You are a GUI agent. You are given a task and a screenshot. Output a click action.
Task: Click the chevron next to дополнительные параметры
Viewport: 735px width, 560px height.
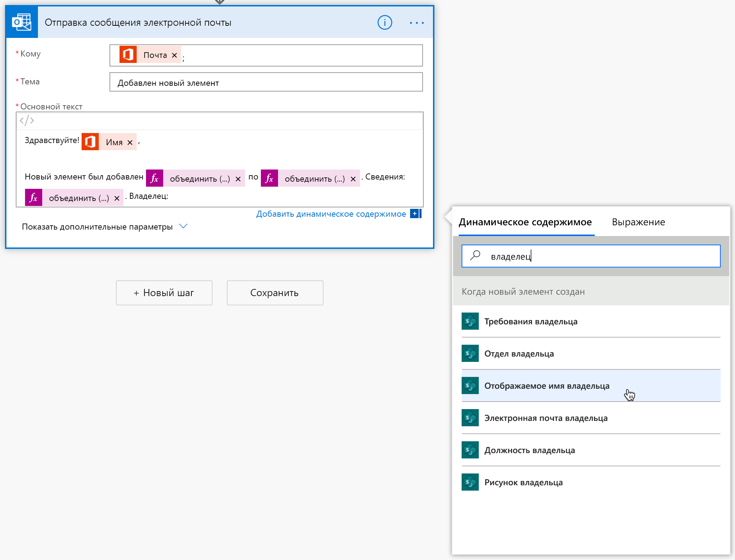[183, 226]
